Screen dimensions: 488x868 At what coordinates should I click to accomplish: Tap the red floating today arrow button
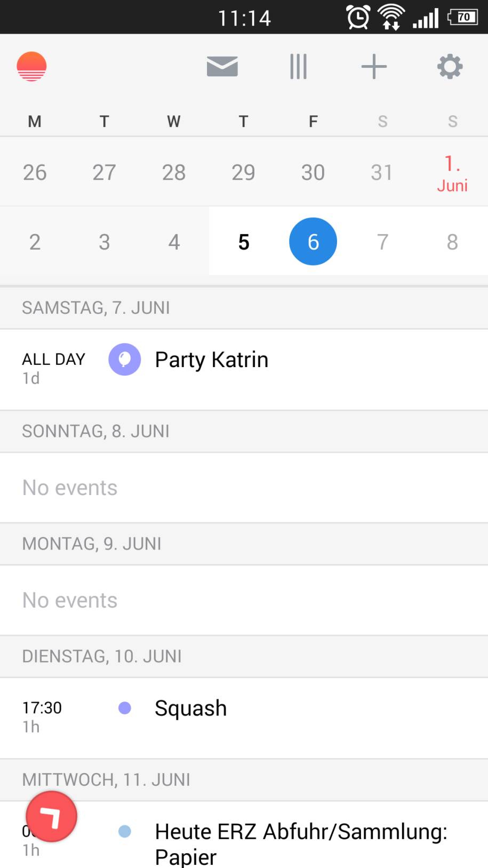(52, 816)
